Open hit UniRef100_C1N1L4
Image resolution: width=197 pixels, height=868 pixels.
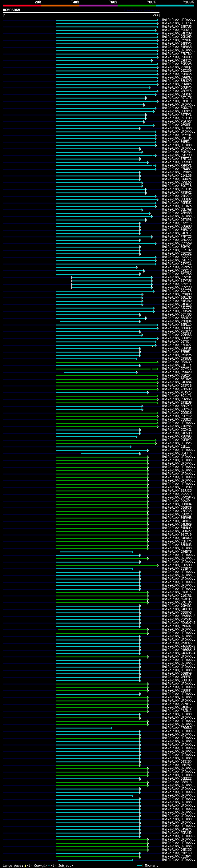tap(177, 446)
